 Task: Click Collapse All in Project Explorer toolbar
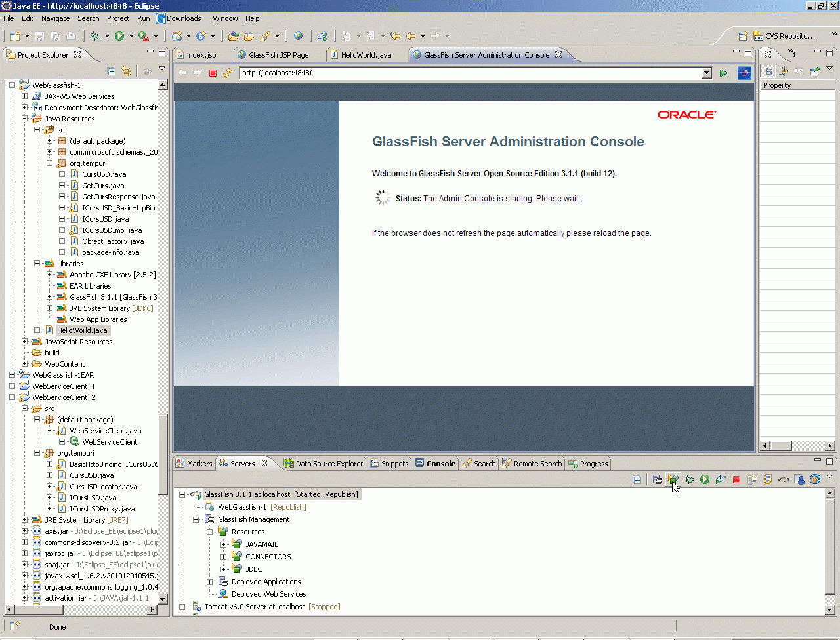coord(112,71)
